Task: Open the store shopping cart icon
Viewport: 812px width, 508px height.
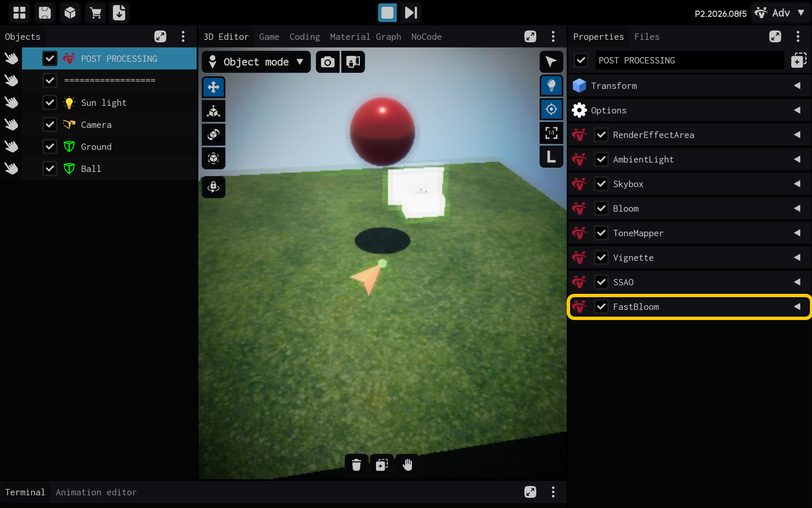Action: point(96,13)
